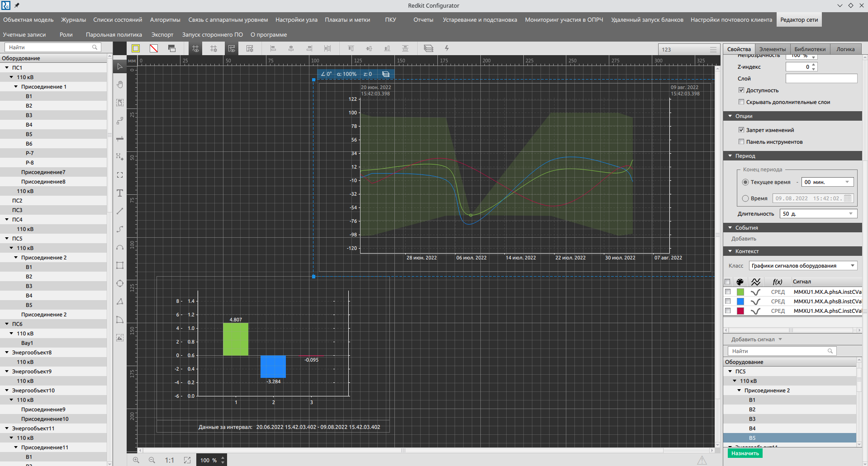
Task: Click the blue color swatch of phsB signal
Action: (740, 301)
